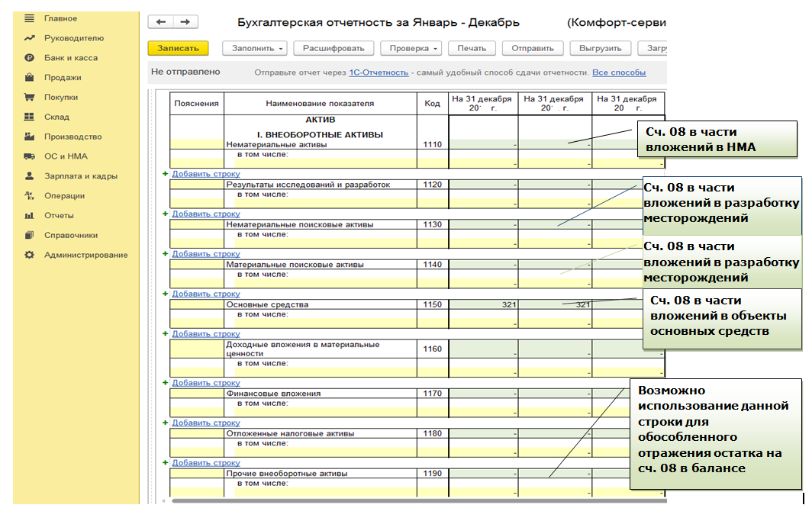Click the Зарплата и кадры person icon
The image size is (812, 521).
(30, 175)
